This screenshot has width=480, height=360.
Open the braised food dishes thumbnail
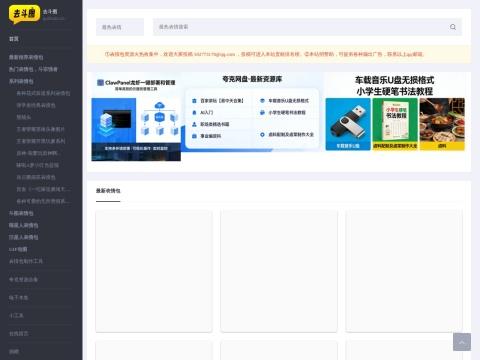coord(442,124)
